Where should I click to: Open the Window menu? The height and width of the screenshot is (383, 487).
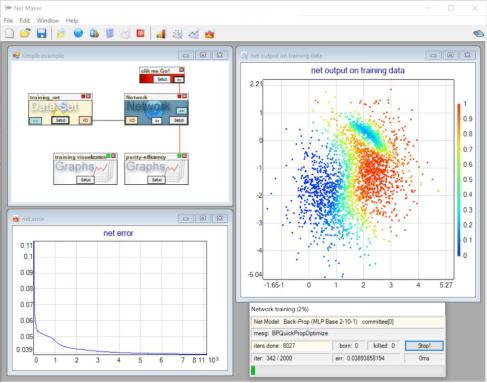[48, 21]
